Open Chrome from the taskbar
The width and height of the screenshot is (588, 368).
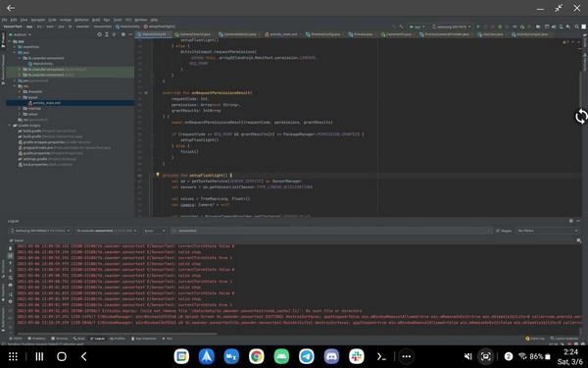(x=257, y=356)
